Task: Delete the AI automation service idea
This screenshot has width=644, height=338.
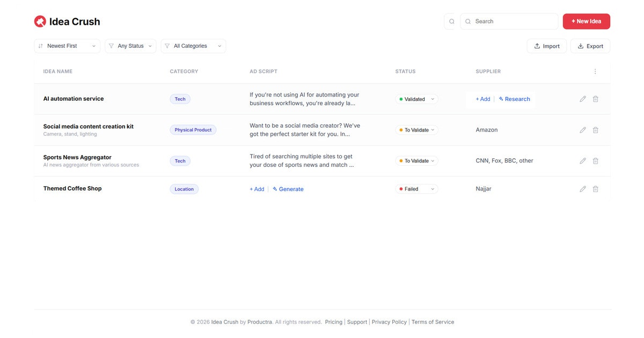Action: pos(596,99)
